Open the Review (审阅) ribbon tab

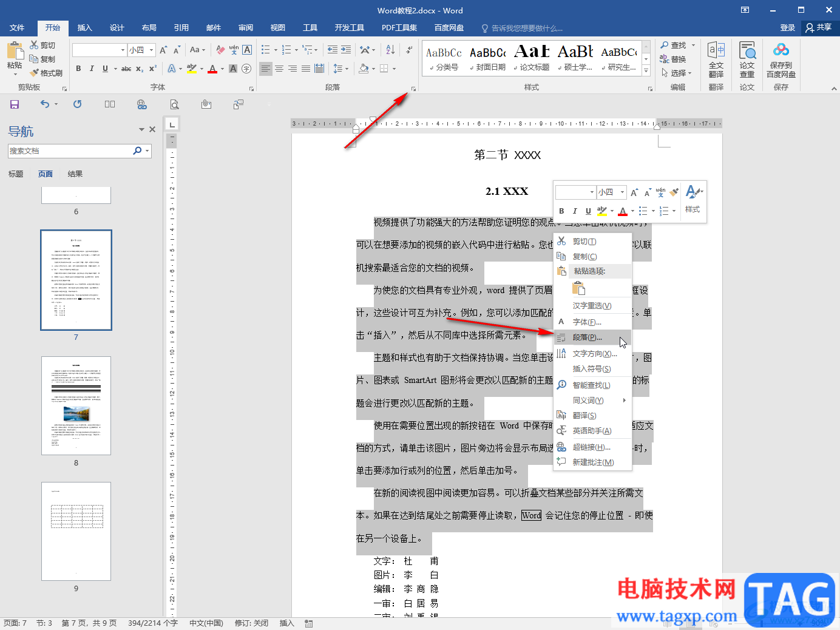point(246,28)
